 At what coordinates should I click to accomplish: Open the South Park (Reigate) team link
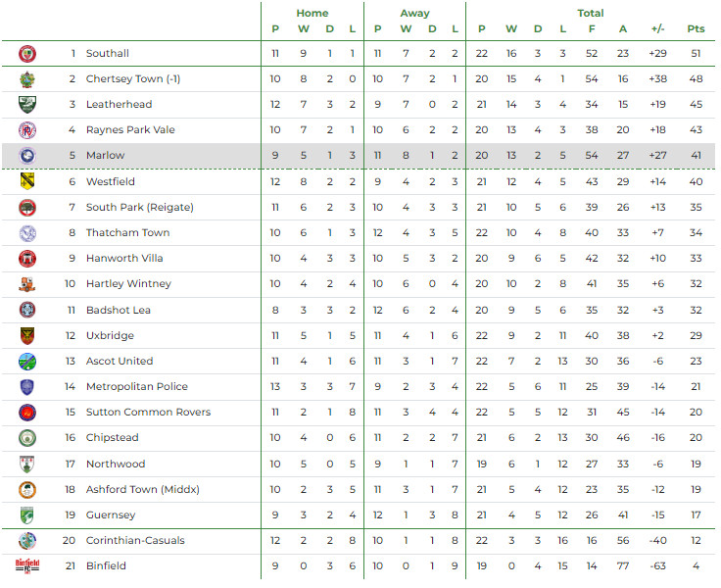[x=139, y=207]
